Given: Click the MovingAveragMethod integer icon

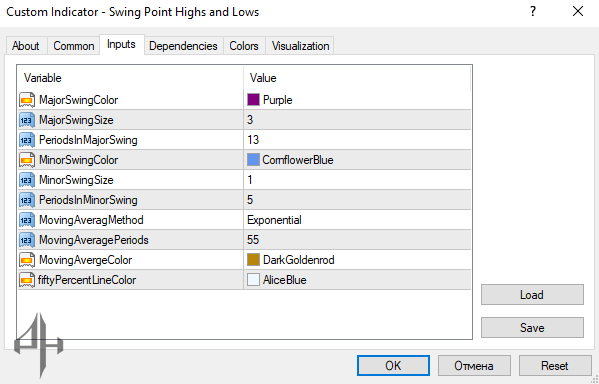Looking at the screenshot, I should pyautogui.click(x=27, y=220).
